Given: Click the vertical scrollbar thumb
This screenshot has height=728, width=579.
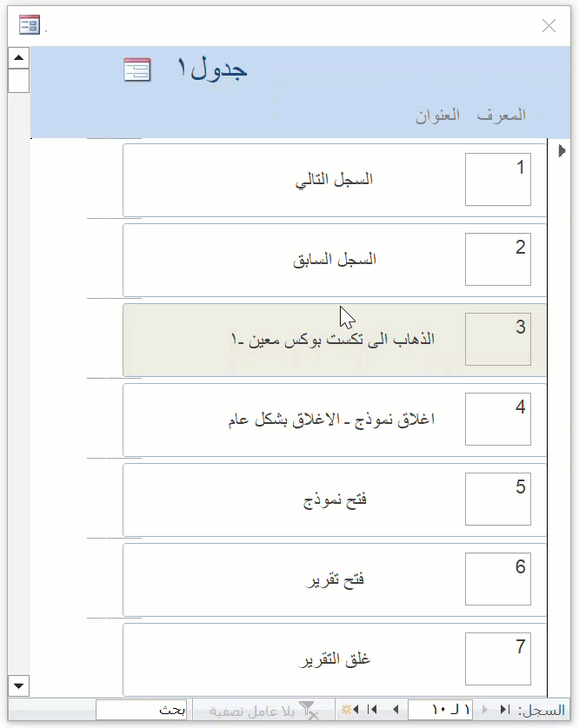Looking at the screenshot, I should 18,81.
